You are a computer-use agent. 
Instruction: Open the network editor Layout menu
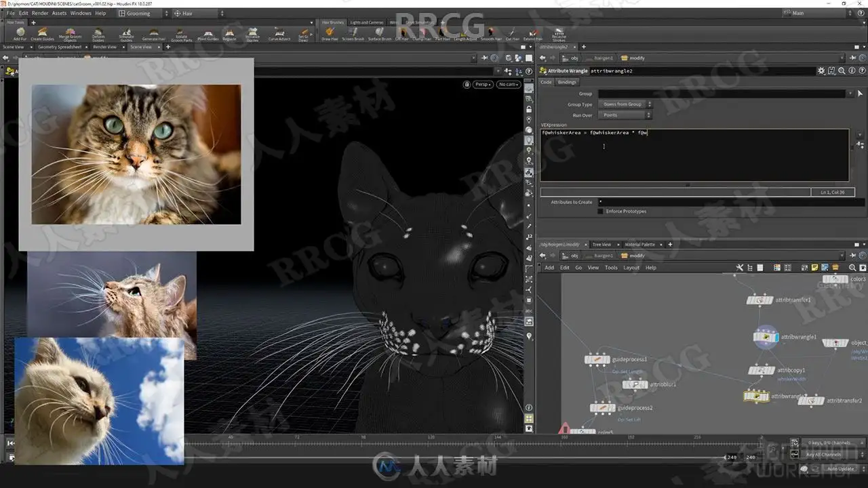(631, 268)
